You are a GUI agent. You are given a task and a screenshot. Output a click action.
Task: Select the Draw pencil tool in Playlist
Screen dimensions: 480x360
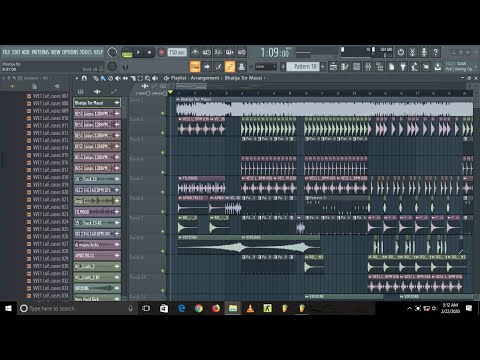tap(96, 78)
